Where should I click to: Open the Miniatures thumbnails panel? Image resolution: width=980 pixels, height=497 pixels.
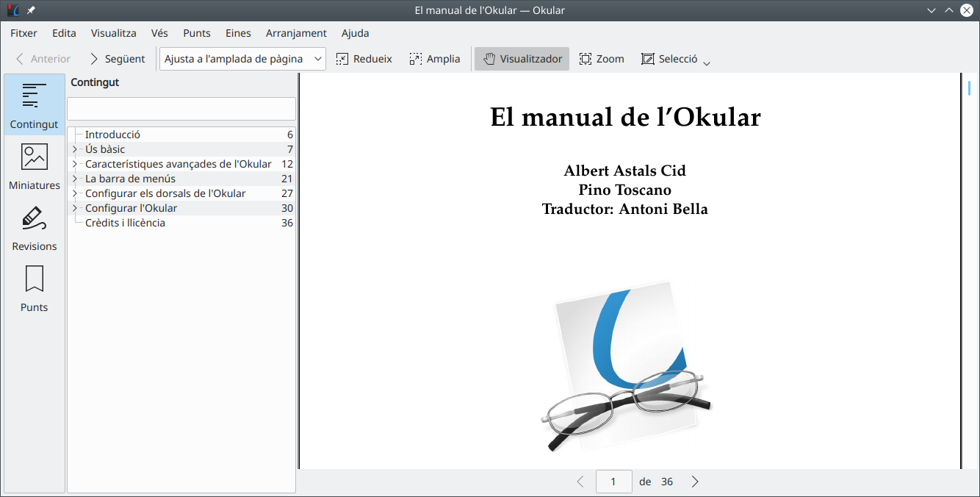click(x=35, y=167)
